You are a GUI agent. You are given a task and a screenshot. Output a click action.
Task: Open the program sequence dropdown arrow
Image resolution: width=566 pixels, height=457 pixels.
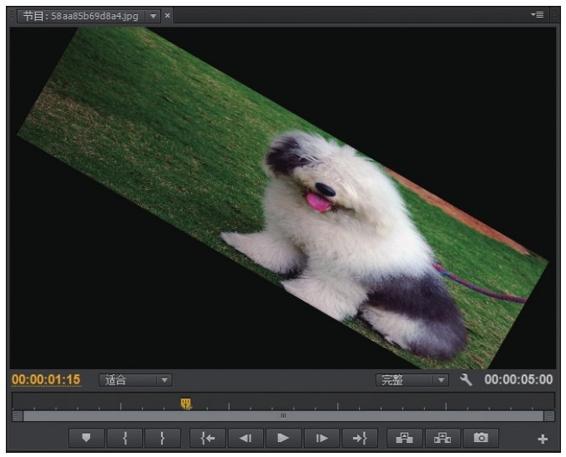tap(153, 16)
